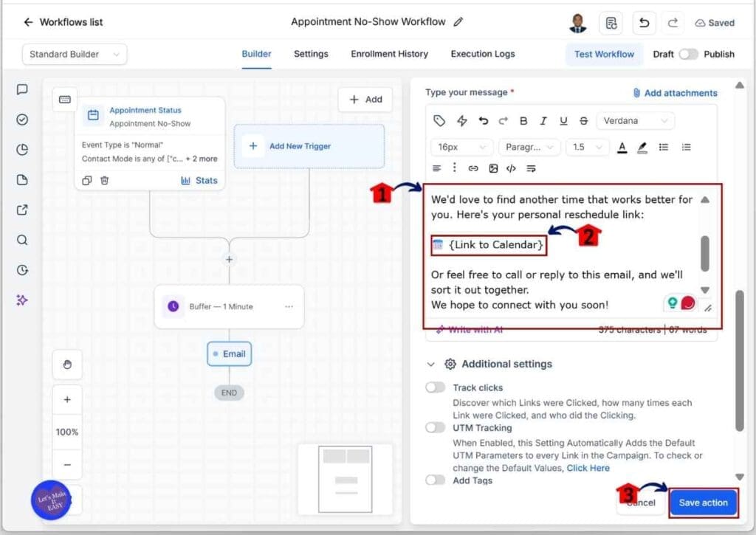Open external link icon in sidebar
This screenshot has height=535, width=756.
(22, 210)
